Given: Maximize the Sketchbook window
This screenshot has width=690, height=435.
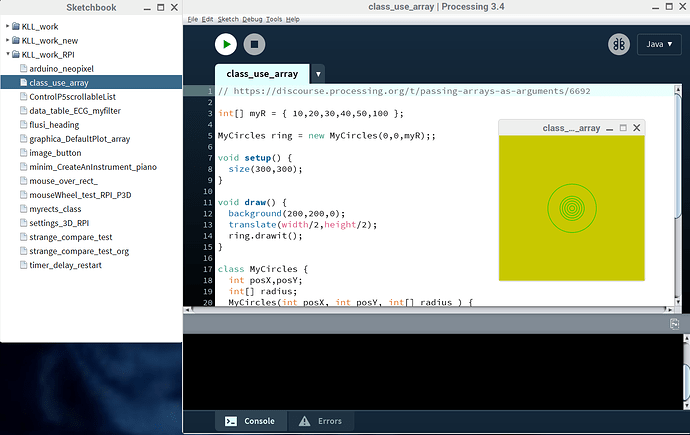Looking at the screenshot, I should [161, 7].
